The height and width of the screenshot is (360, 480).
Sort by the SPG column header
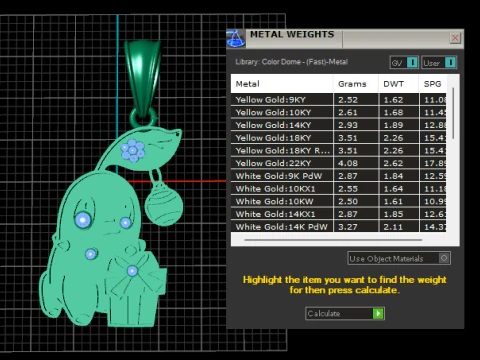click(x=433, y=84)
